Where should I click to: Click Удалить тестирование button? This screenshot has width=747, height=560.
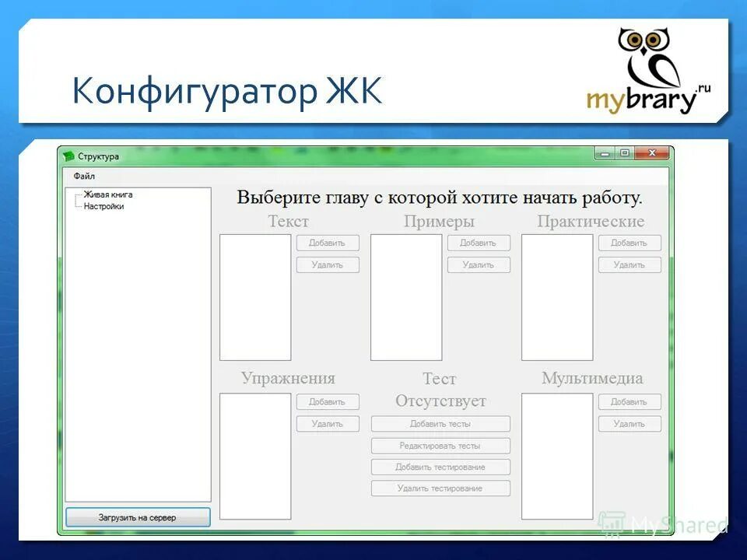pos(440,488)
